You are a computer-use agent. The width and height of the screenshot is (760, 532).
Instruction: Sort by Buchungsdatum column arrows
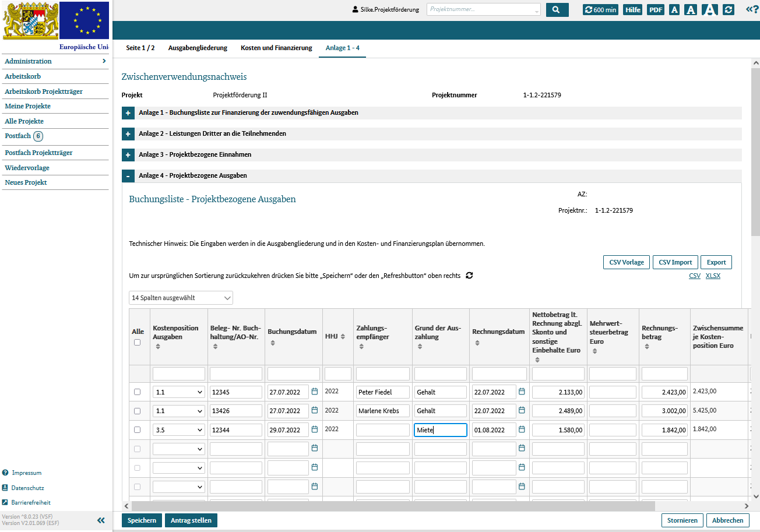click(x=272, y=342)
